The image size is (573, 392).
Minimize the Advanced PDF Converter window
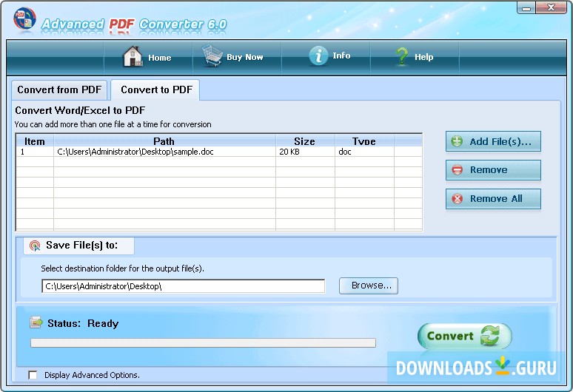click(526, 7)
